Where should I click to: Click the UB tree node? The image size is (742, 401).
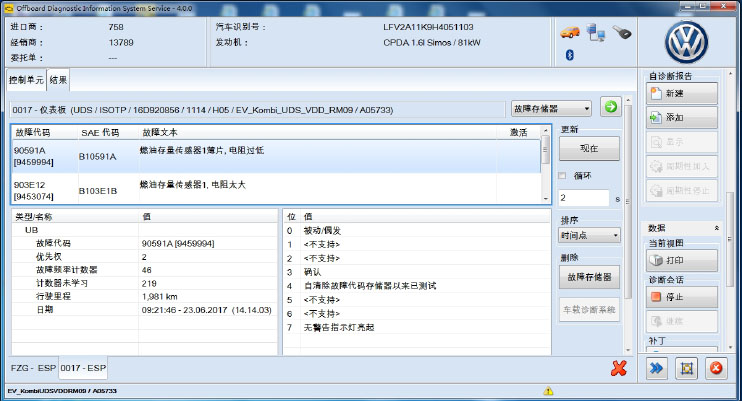pyautogui.click(x=31, y=230)
